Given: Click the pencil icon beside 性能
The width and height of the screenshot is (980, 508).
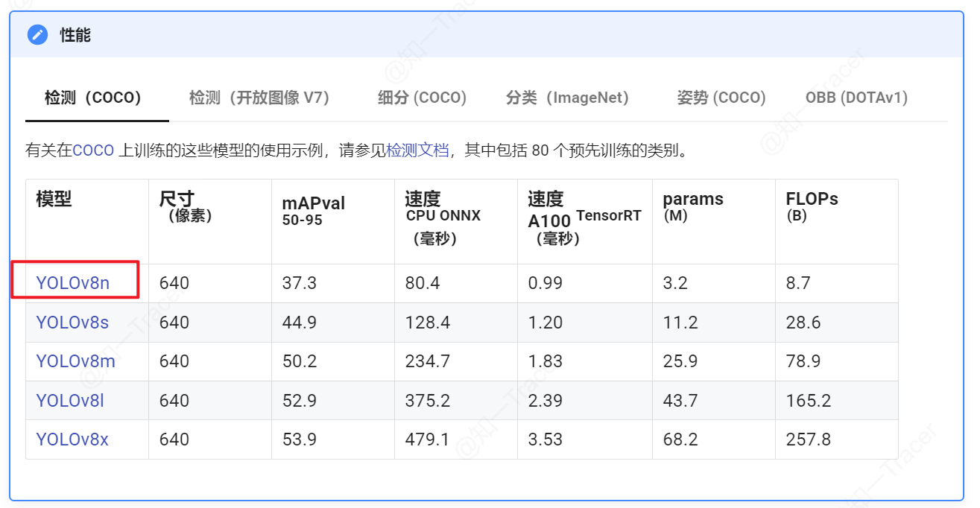Looking at the screenshot, I should point(37,35).
